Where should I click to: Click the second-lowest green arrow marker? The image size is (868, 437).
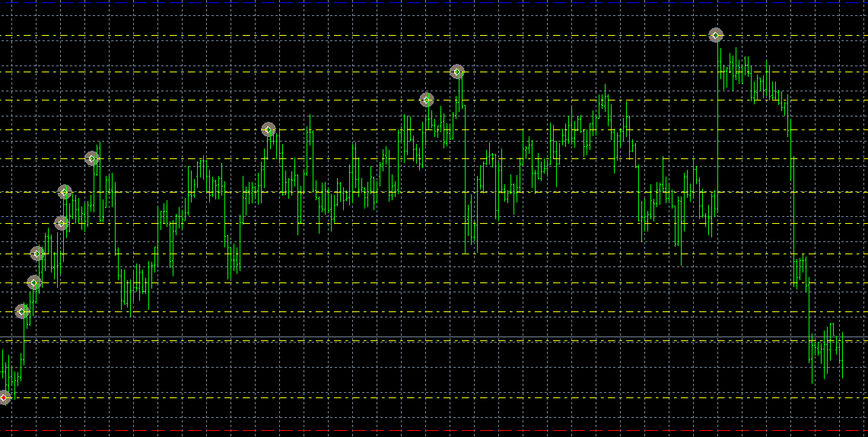point(33,282)
